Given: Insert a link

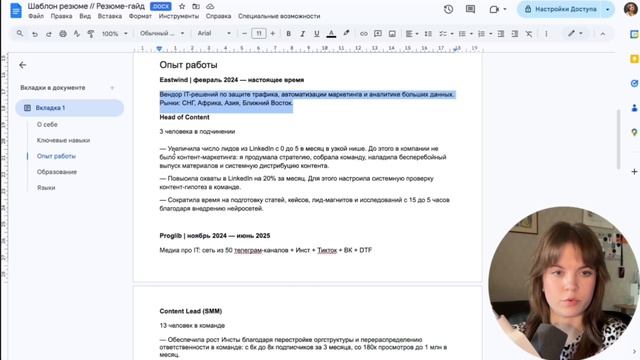Looking at the screenshot, I should (x=363, y=33).
